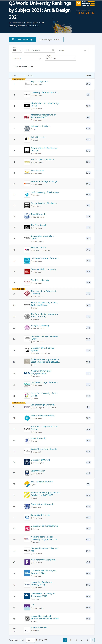
Task: Open the Subject dropdown showing Art & Design
Action: point(60,58)
